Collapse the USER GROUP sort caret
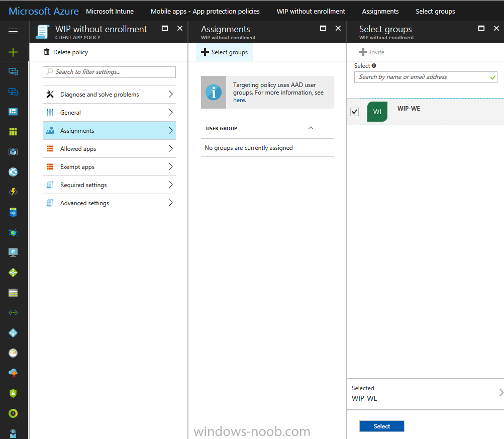The height and width of the screenshot is (439, 504). [x=311, y=128]
